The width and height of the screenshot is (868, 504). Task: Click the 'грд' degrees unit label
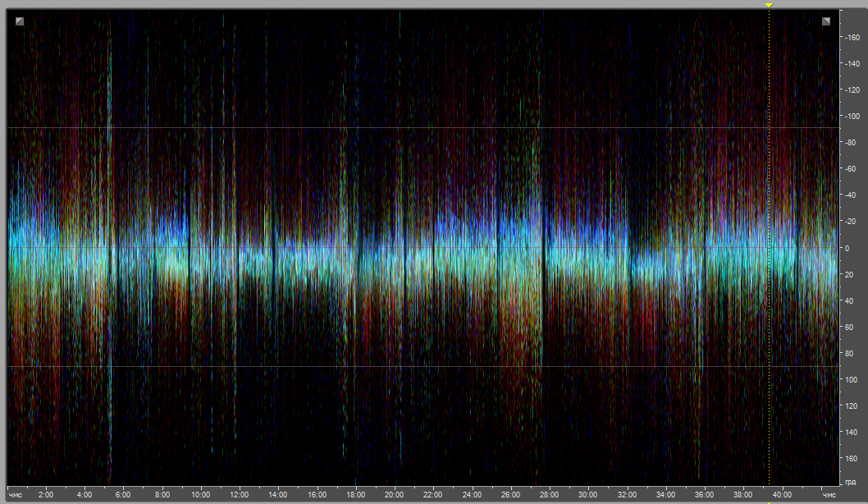pyautogui.click(x=852, y=482)
